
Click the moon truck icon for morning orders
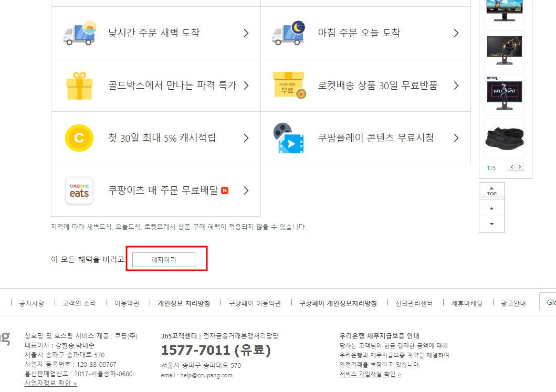pyautogui.click(x=288, y=32)
